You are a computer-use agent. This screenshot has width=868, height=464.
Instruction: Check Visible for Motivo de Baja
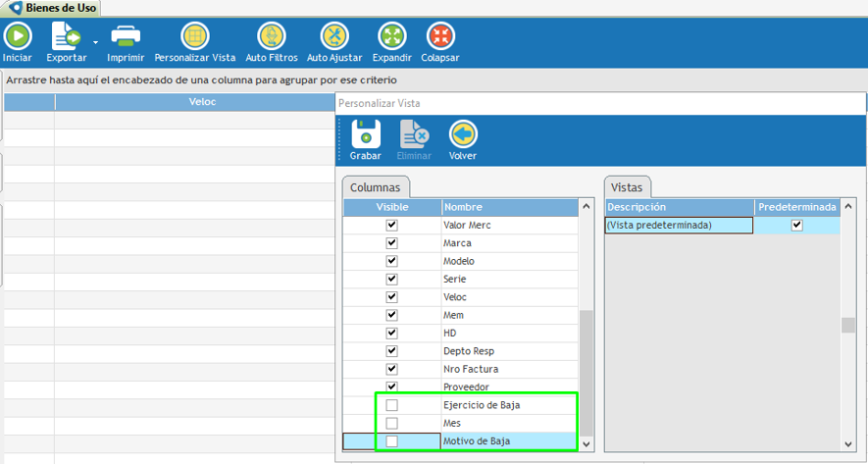click(x=392, y=441)
